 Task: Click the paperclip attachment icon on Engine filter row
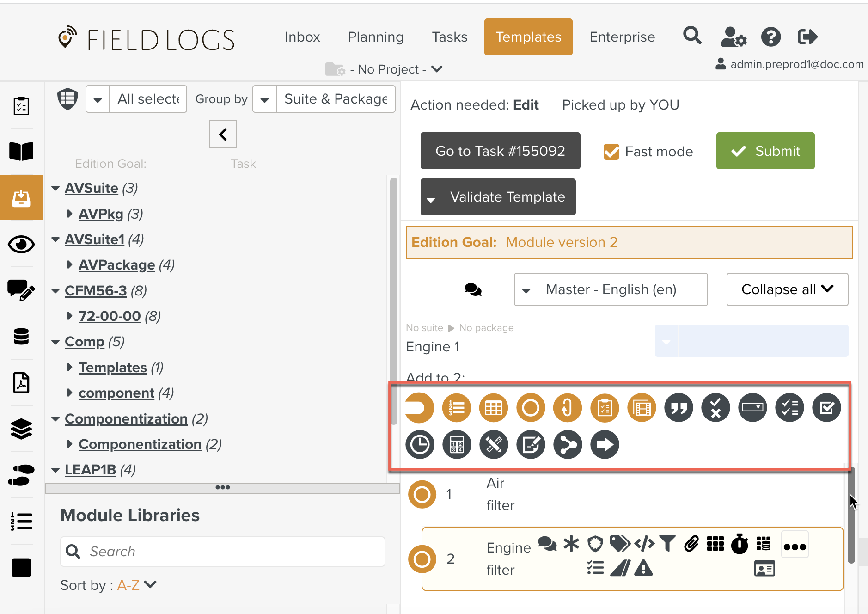[x=691, y=544]
